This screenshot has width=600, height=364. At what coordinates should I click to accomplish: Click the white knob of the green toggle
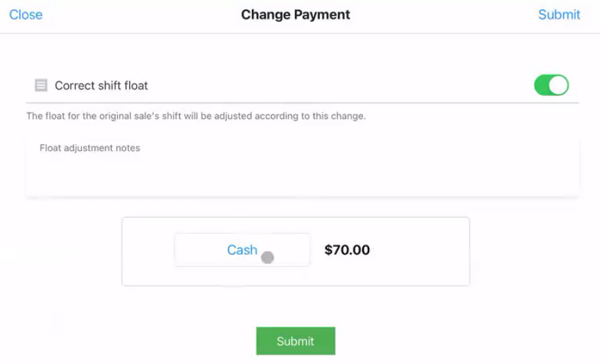pos(558,86)
